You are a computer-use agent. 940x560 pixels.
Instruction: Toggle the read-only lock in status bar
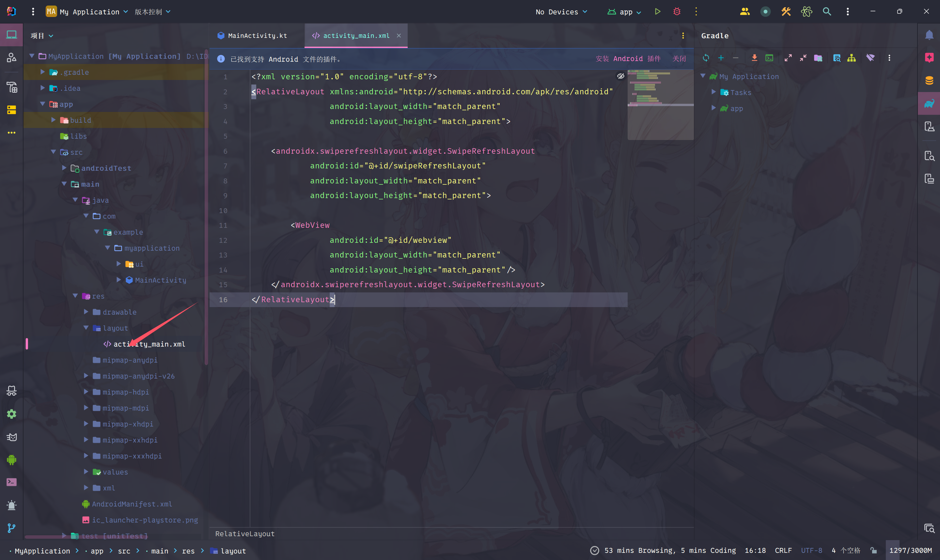[873, 551]
